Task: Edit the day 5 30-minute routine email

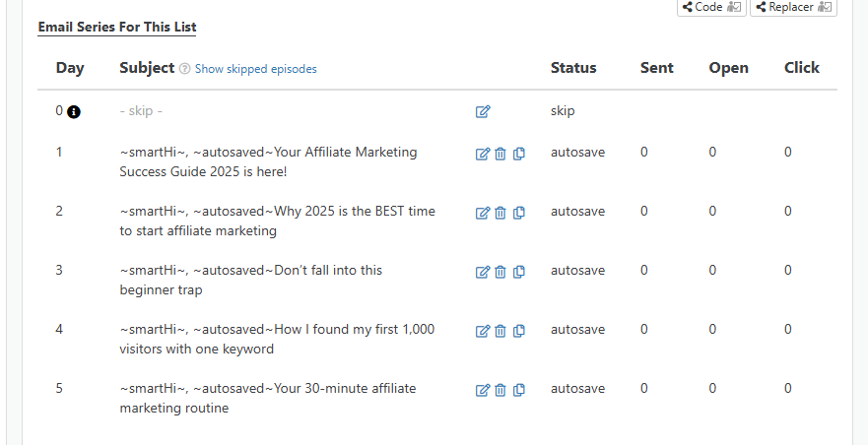Action: (x=483, y=390)
